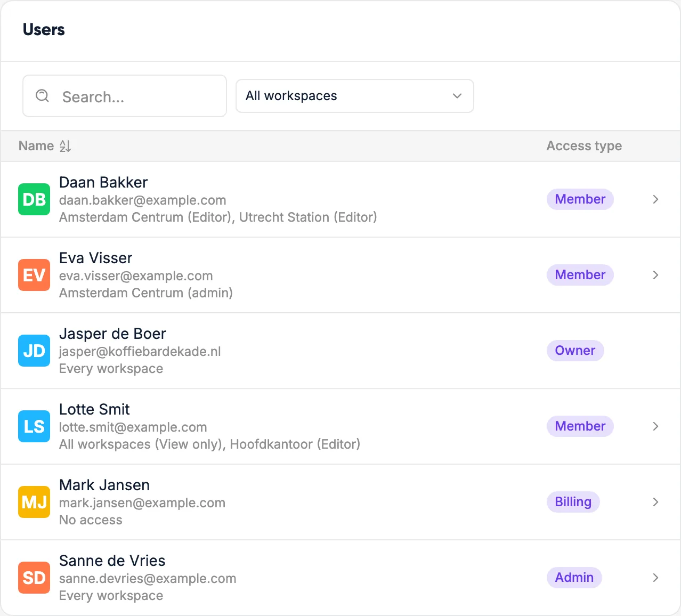Screen dimensions: 681x616
Task: Click the search magnifier icon
Action: click(x=42, y=96)
